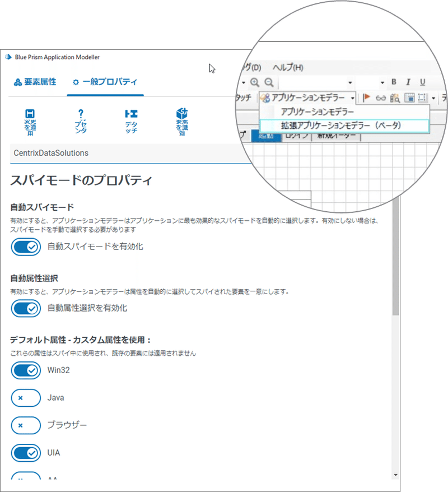Enable the Java attribute toggle
The image size is (448, 492).
tap(25, 398)
